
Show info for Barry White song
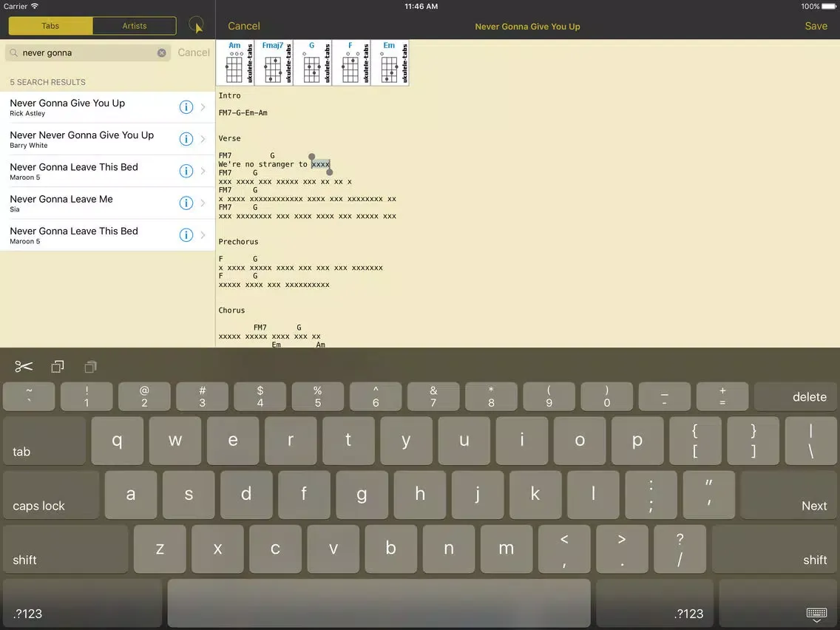pyautogui.click(x=186, y=139)
